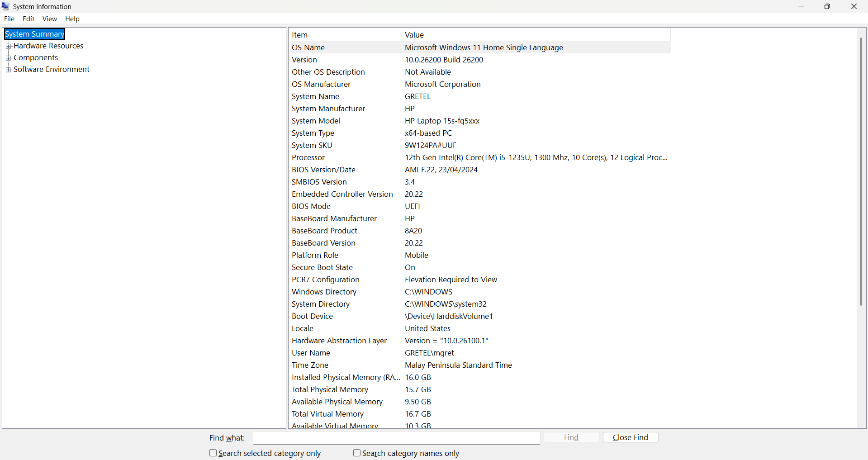The width and height of the screenshot is (868, 460).
Task: Select the Installed Physical Memory row
Action: coord(479,377)
